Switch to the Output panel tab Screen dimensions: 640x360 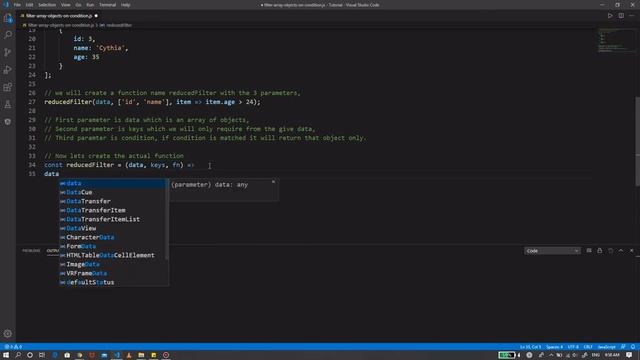[x=53, y=251]
